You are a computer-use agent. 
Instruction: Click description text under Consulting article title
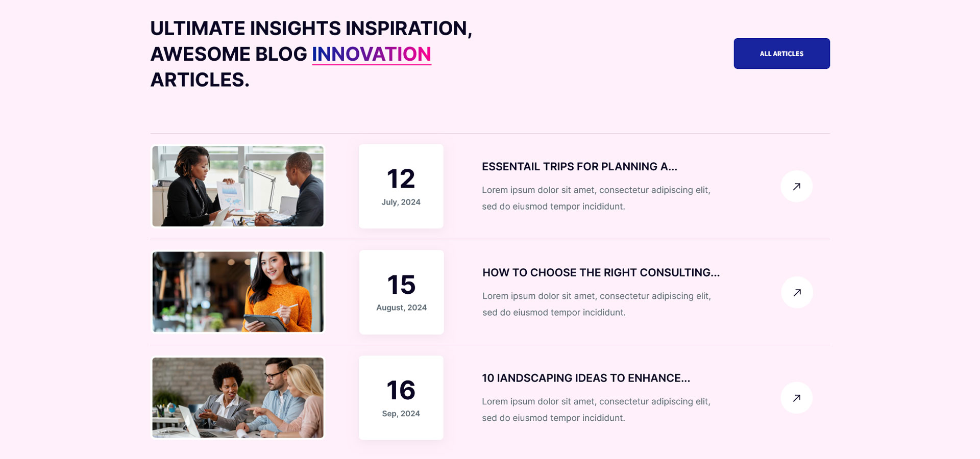point(596,304)
